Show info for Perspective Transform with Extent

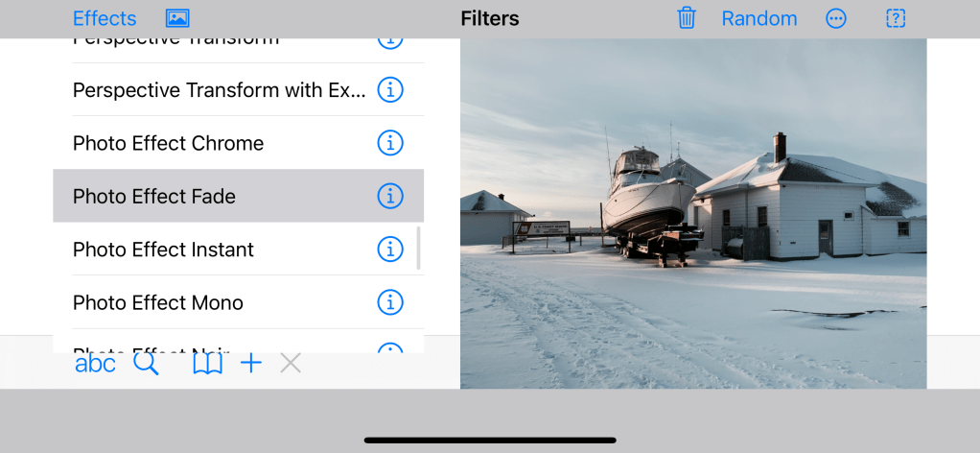389,90
